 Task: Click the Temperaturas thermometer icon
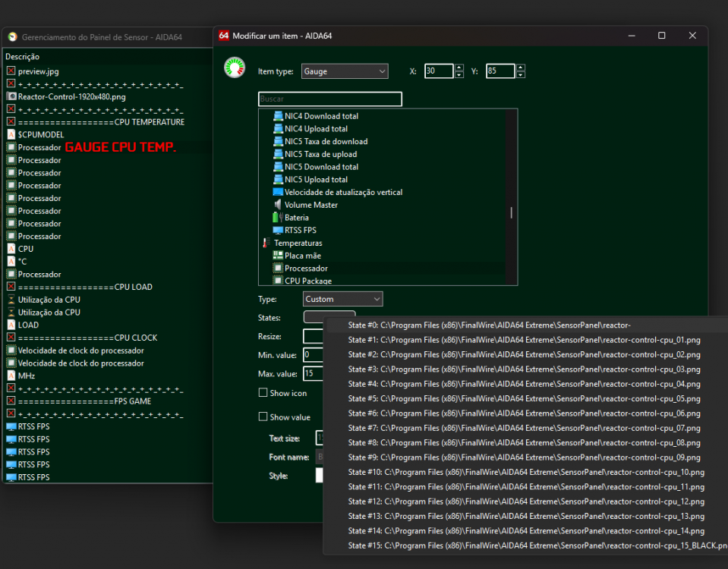click(266, 244)
